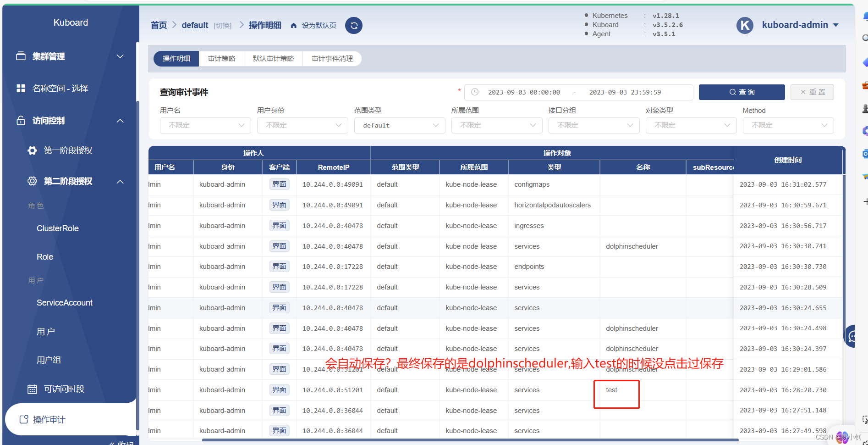
Task: Collapse the 访问控制 menu chevron
Action: 120,121
